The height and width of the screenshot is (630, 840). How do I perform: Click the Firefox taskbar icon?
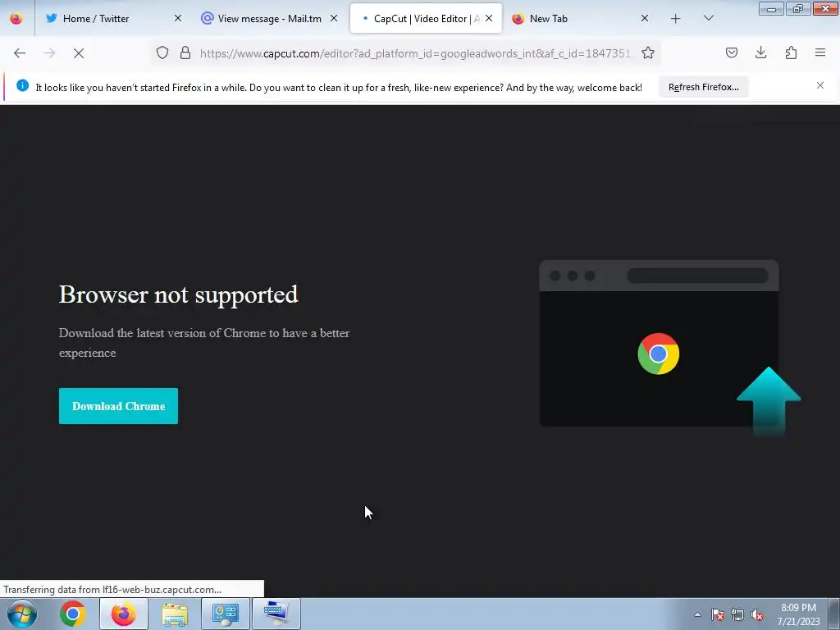[124, 614]
